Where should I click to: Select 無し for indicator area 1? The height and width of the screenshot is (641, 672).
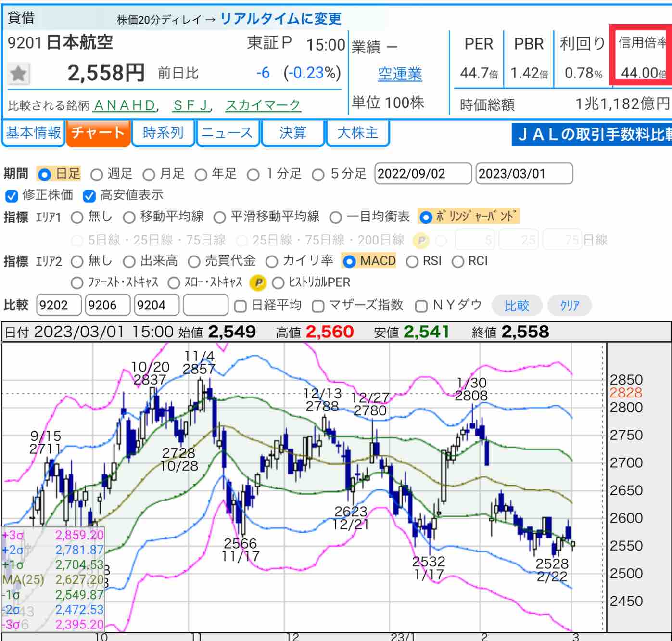coord(77,218)
